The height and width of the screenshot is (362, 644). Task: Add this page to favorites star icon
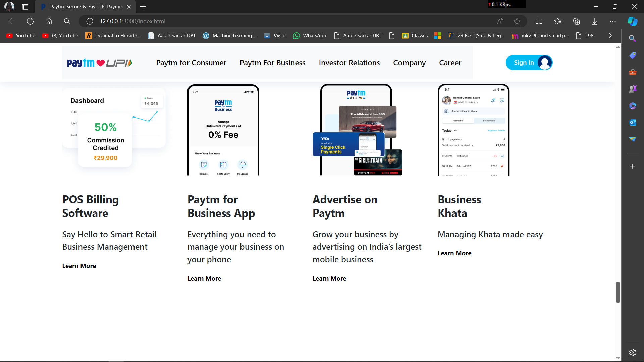coord(517,21)
